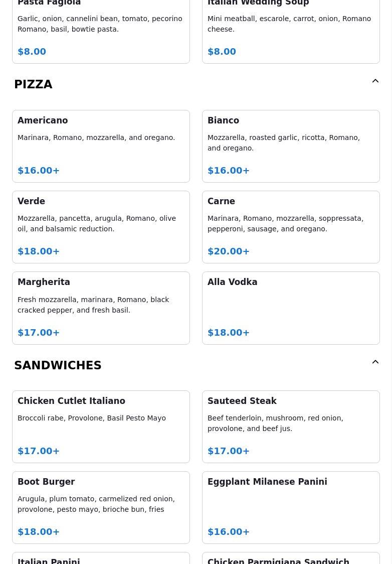
Task: Choose the Boot Burger item
Action: point(101,507)
